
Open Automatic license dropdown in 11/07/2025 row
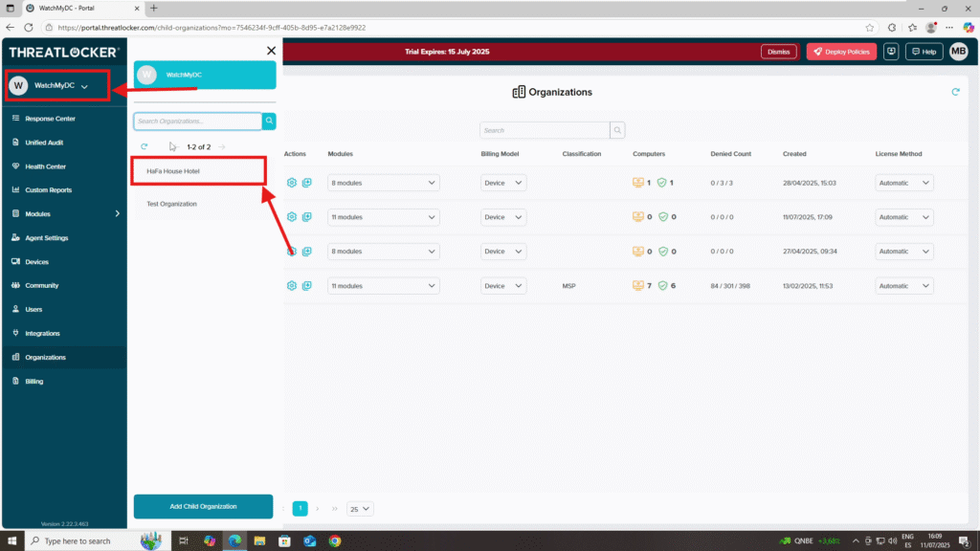pos(904,217)
